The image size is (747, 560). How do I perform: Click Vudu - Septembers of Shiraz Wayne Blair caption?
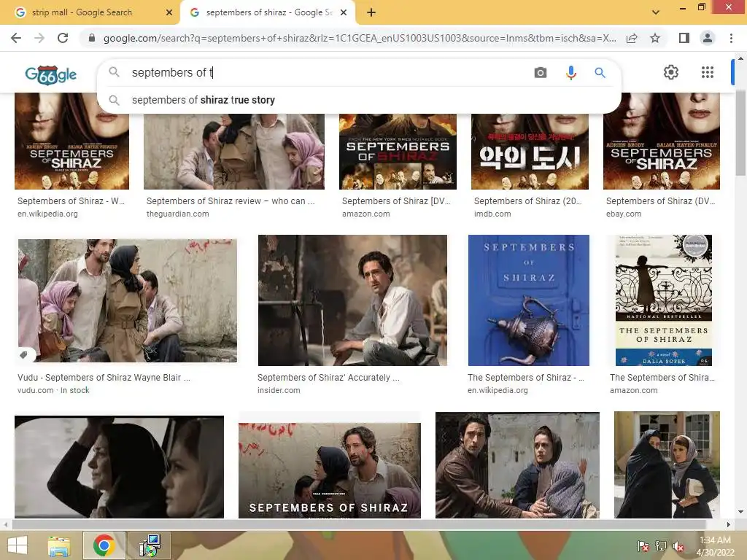[x=104, y=377]
